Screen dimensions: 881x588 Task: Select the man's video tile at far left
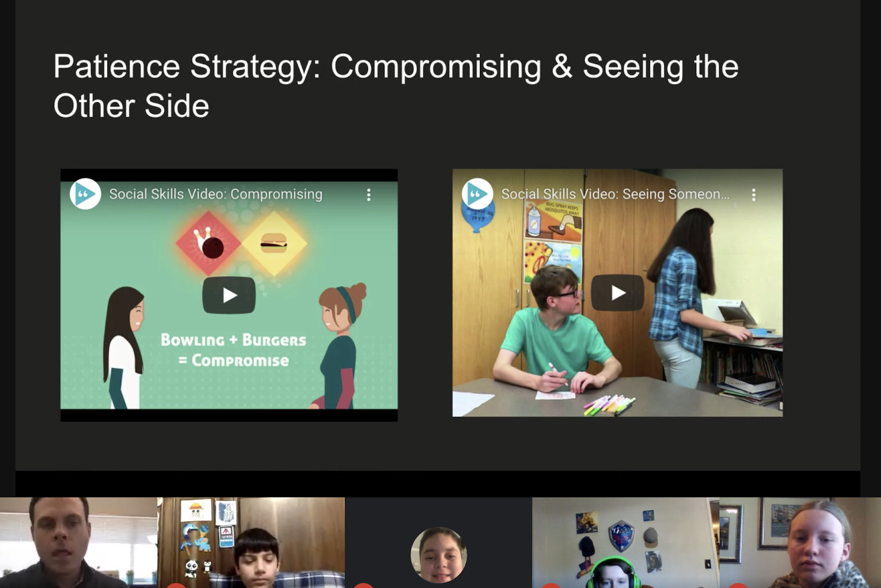[78, 542]
